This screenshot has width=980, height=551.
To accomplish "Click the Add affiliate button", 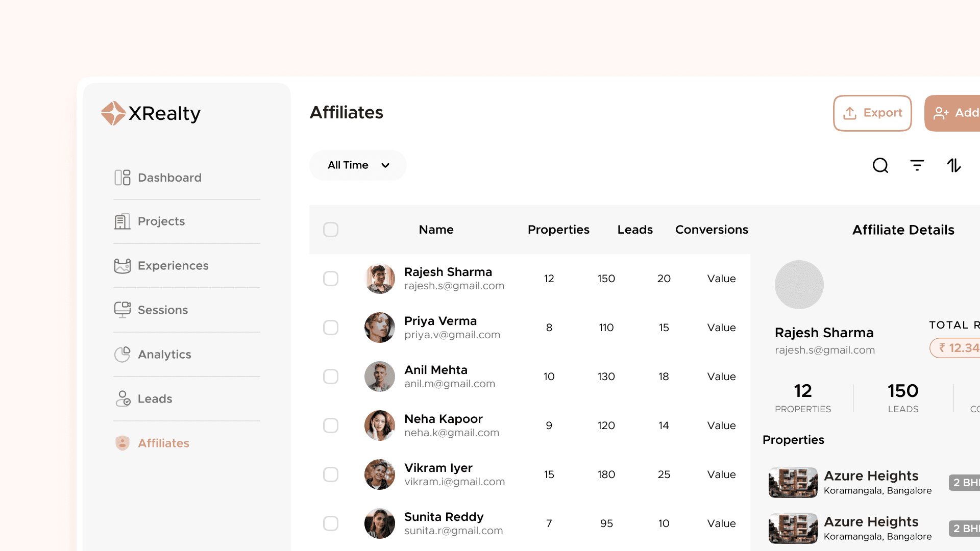I will pos(953,113).
